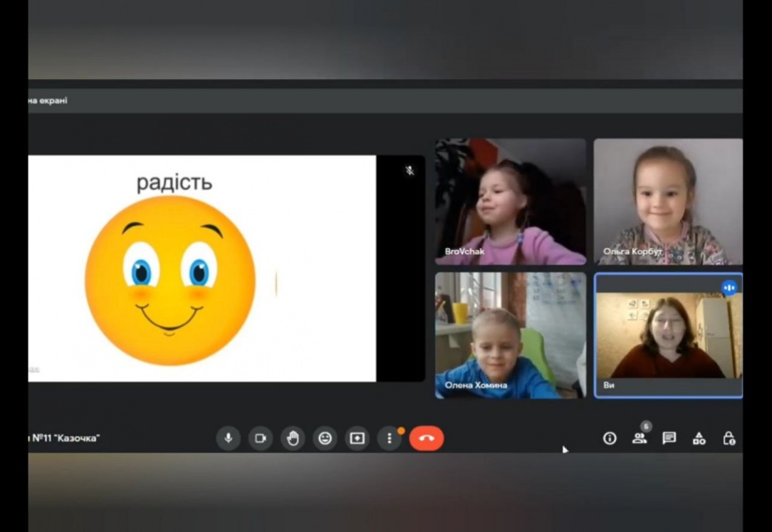Show the participants list
Viewport: 772px width, 532px height.
coord(639,438)
